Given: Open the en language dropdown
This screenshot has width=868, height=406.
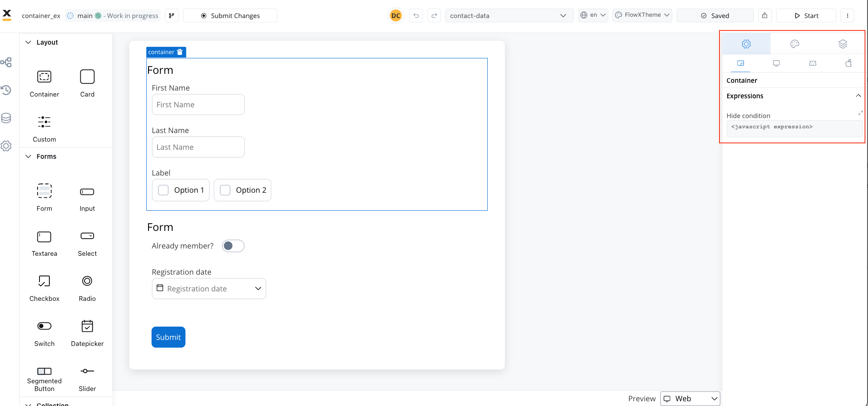Looking at the screenshot, I should [593, 15].
